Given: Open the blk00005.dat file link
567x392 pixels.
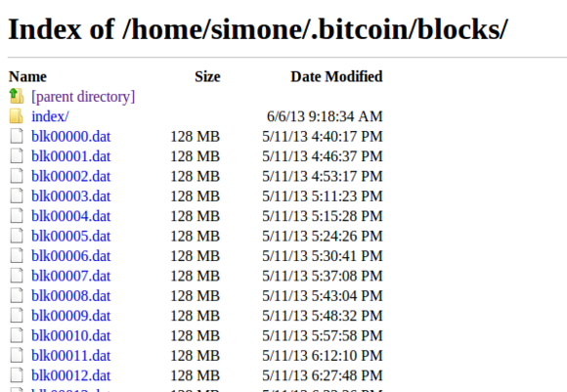Looking at the screenshot, I should coord(70,236).
